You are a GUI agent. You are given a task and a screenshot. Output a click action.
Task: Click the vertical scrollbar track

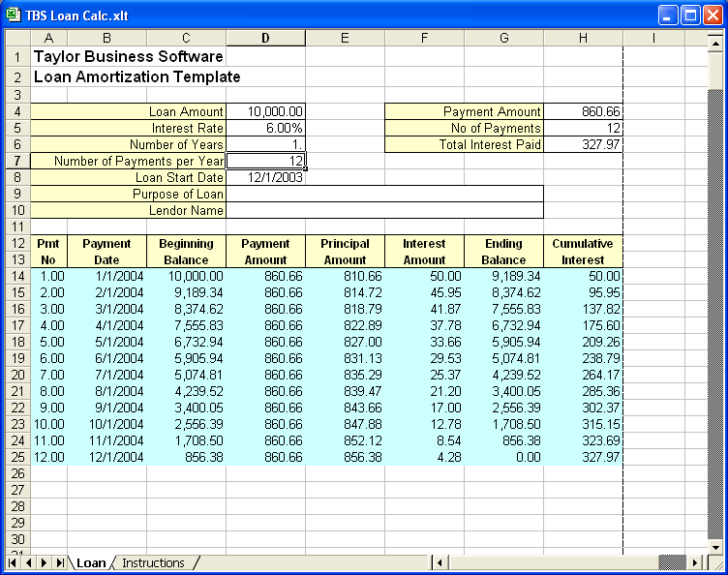[715, 290]
